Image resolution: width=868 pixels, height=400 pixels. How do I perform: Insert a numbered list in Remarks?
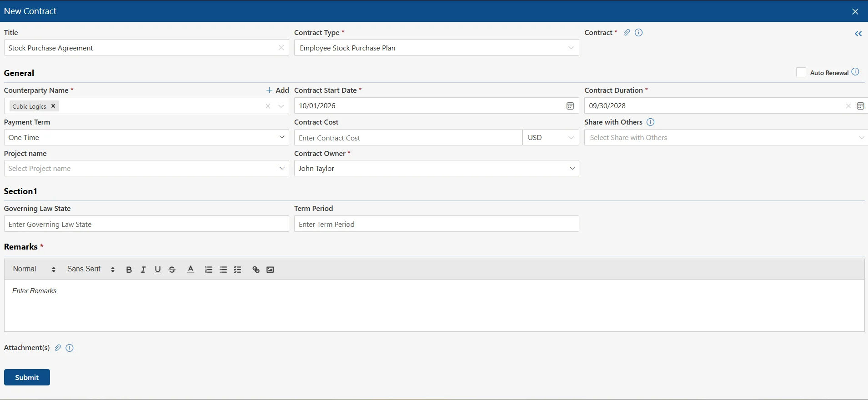pos(209,270)
